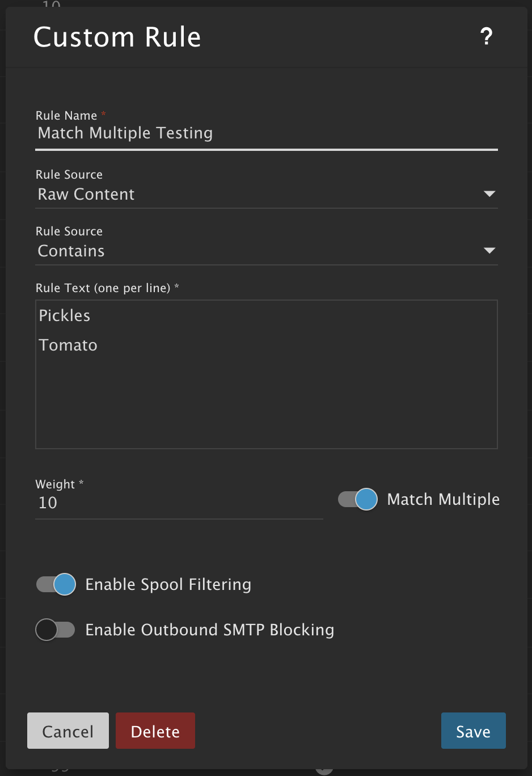Click the Enable Outbound SMTP Blocking label

[209, 630]
